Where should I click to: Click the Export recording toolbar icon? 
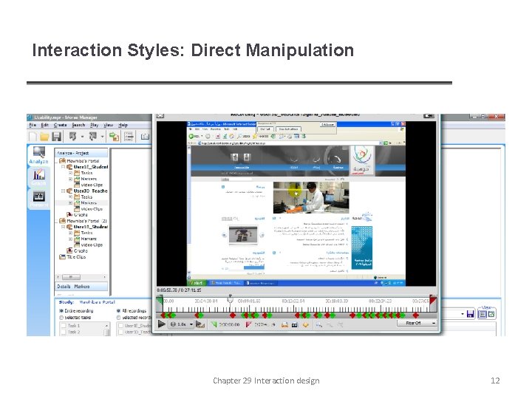click(92, 137)
